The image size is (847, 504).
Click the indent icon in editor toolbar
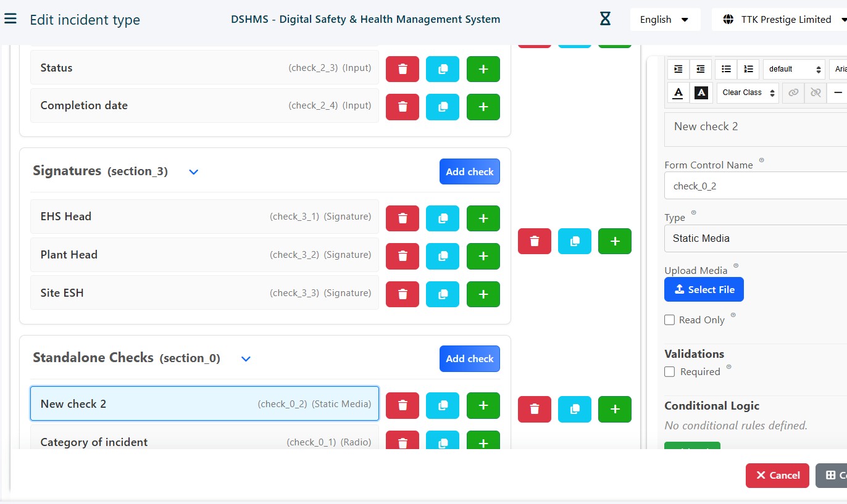point(678,69)
